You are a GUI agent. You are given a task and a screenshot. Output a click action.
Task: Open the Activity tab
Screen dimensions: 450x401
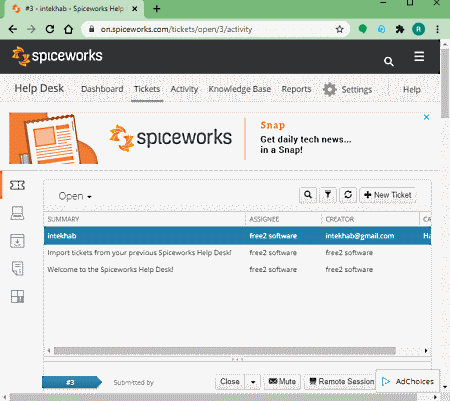click(x=184, y=89)
